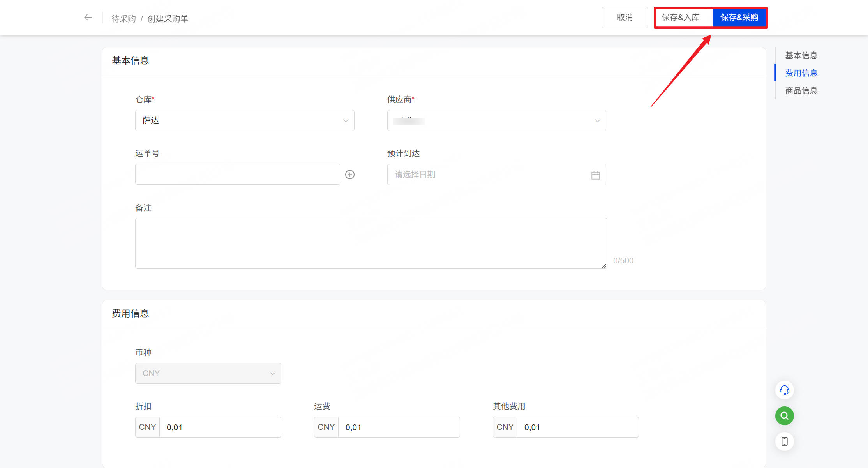868x468 pixels.
Task: Click the 保存&入库 button
Action: pyautogui.click(x=681, y=18)
